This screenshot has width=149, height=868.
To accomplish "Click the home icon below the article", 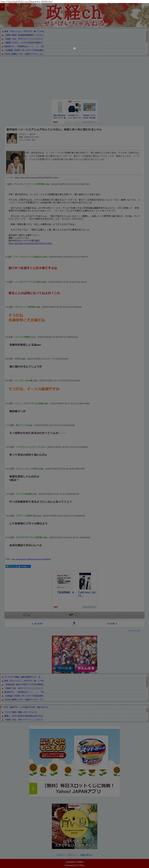I will click(74, 623).
